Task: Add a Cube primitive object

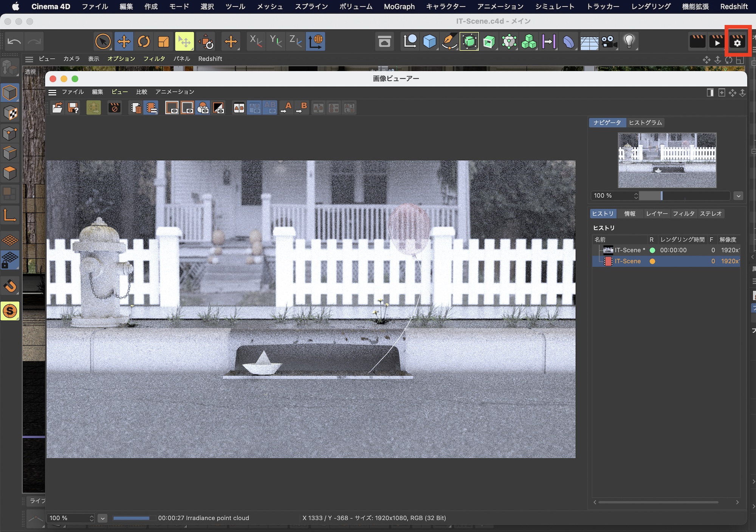Action: click(429, 41)
